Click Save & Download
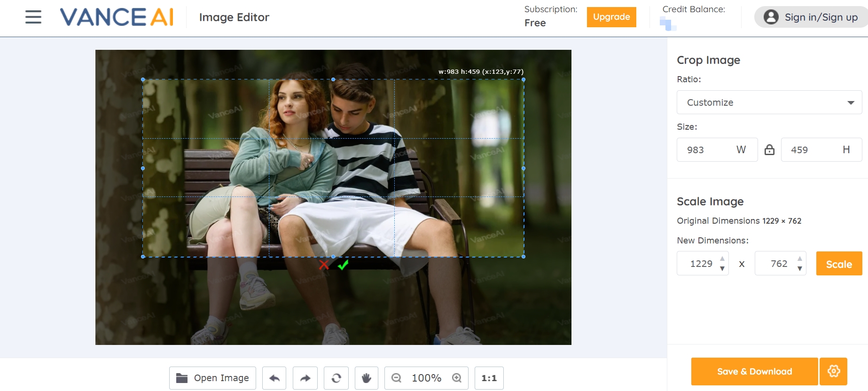The height and width of the screenshot is (391, 868). tap(754, 371)
